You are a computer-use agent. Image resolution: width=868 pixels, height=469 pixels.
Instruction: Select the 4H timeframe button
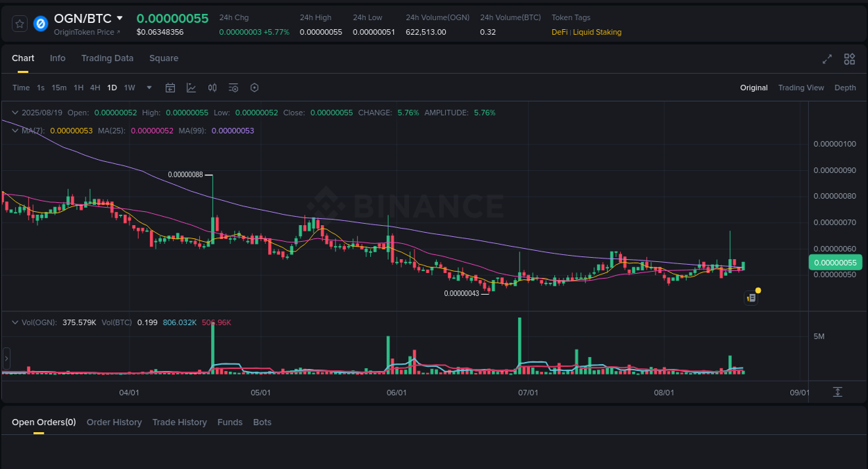(94, 88)
